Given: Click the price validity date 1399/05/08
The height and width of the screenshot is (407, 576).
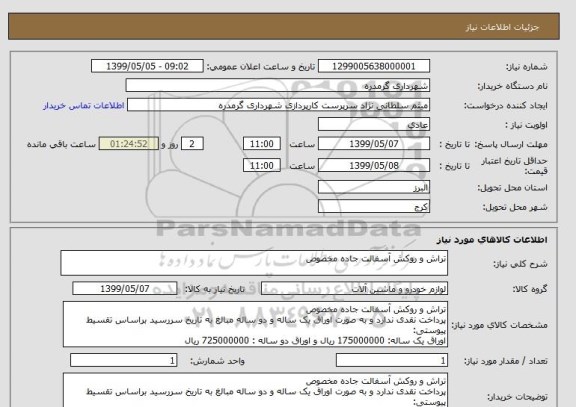Looking at the screenshot, I should coord(374,165).
